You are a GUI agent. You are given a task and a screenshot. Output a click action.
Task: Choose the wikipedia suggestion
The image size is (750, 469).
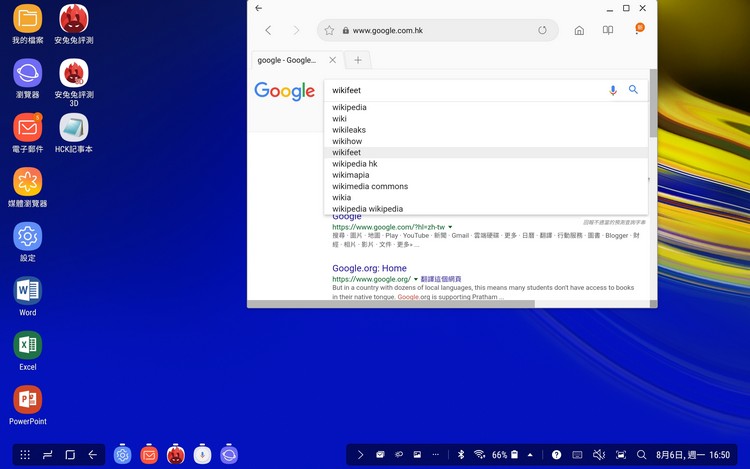[486, 108]
